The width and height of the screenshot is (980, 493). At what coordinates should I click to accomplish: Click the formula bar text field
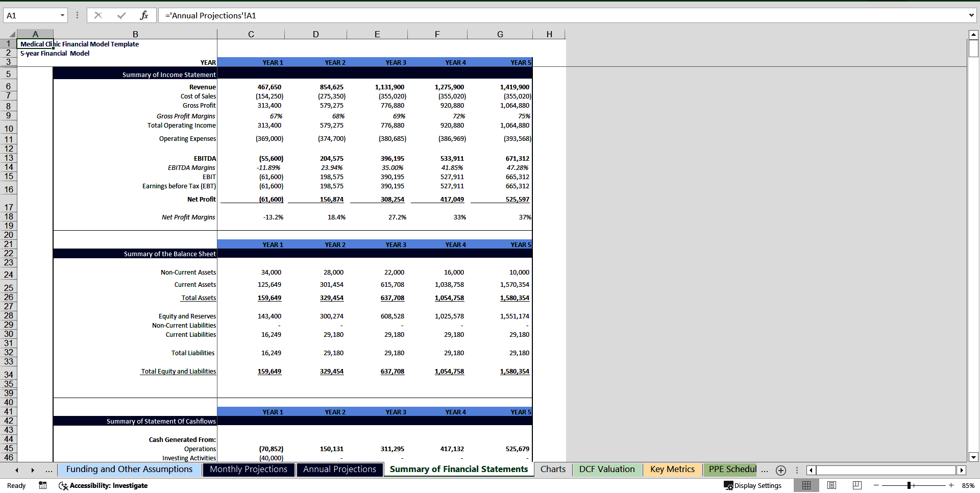[x=561, y=15]
